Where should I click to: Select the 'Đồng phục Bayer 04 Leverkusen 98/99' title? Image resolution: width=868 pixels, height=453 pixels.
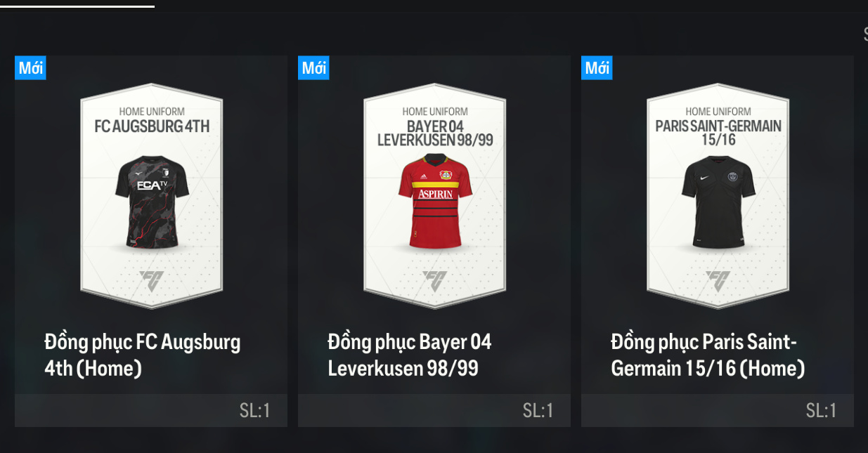[x=410, y=355]
